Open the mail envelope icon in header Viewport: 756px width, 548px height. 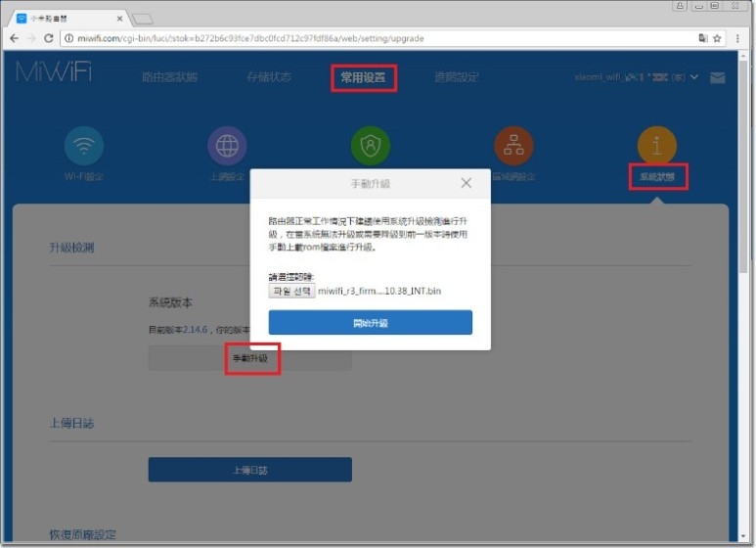pos(718,78)
